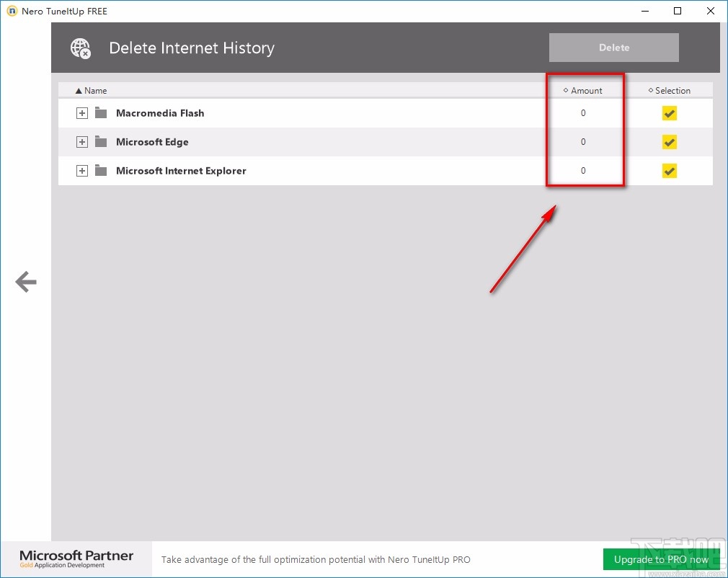Sort the list by Selection column

click(x=669, y=91)
